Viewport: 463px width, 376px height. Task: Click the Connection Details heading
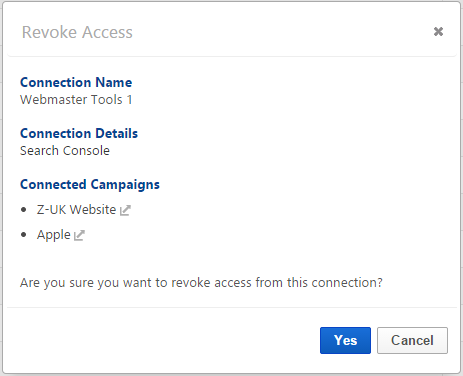79,133
